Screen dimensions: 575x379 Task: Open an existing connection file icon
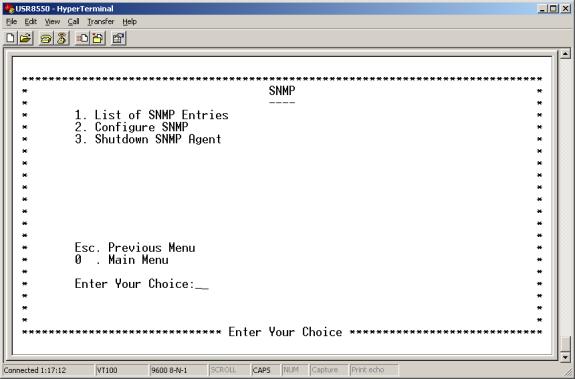pos(26,38)
